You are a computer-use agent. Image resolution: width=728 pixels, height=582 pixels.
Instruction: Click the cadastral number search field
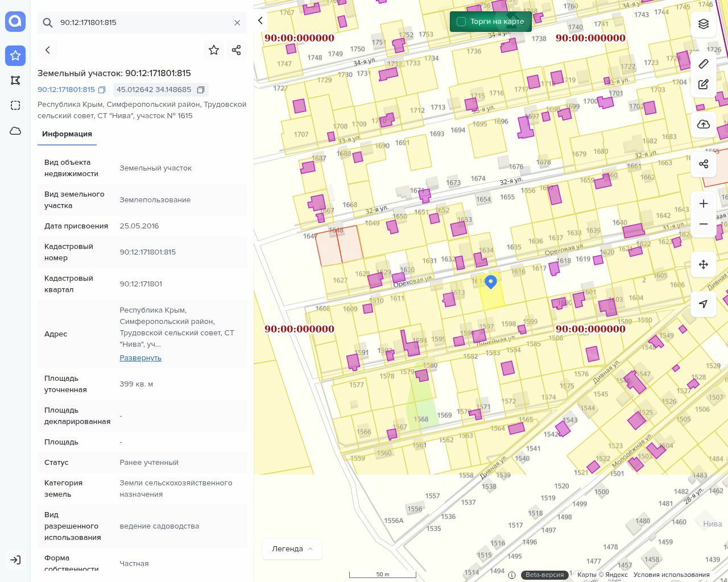(x=142, y=23)
